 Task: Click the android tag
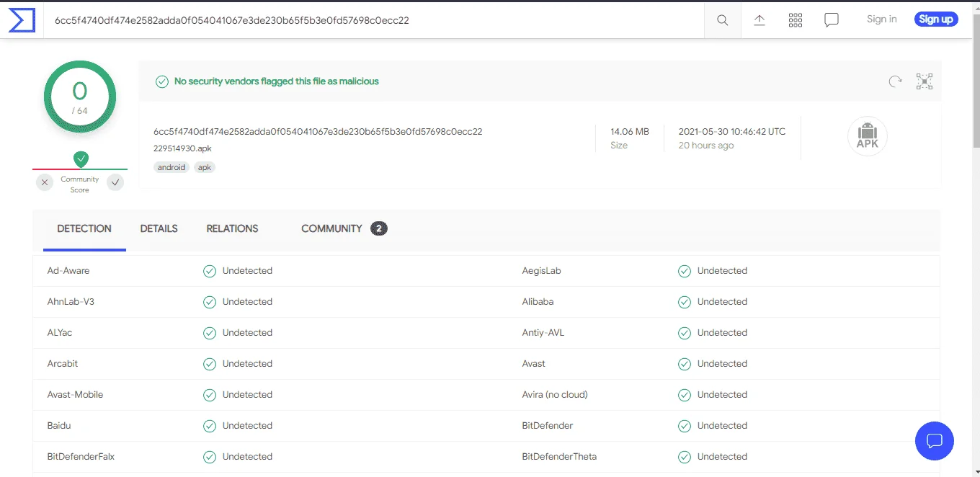click(171, 167)
